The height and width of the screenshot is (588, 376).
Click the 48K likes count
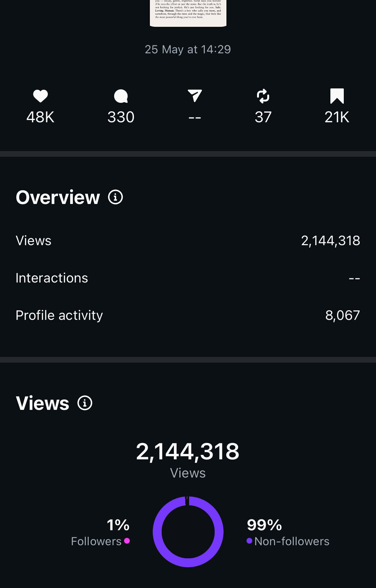coord(40,117)
